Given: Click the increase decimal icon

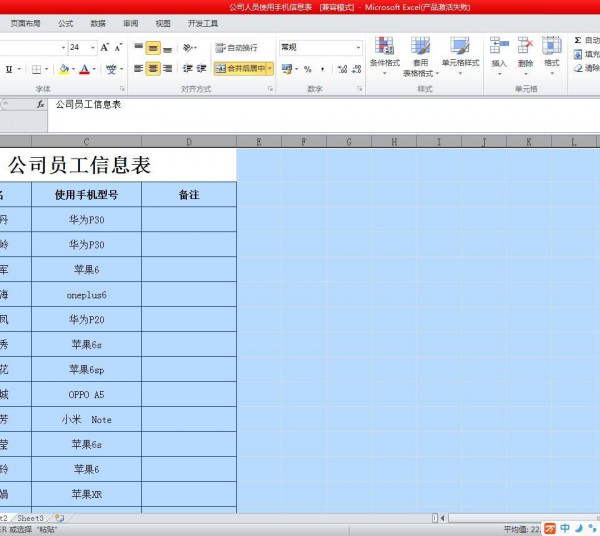Looking at the screenshot, I should (342, 69).
